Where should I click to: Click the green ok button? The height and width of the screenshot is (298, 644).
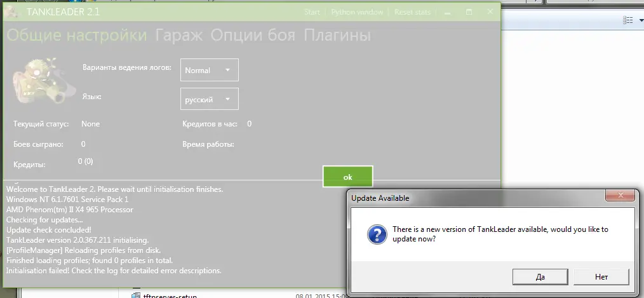pos(348,177)
